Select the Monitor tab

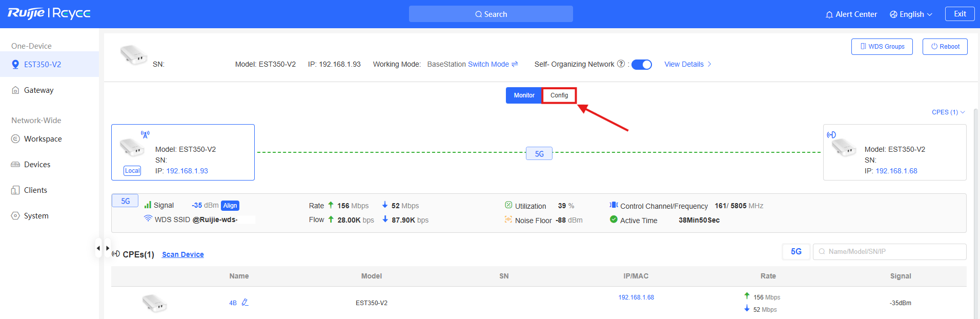point(524,95)
